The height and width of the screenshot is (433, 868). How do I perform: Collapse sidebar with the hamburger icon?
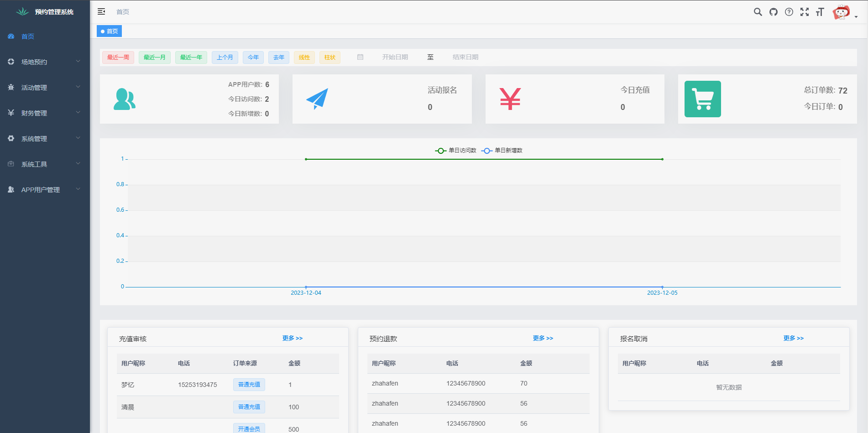tap(101, 11)
